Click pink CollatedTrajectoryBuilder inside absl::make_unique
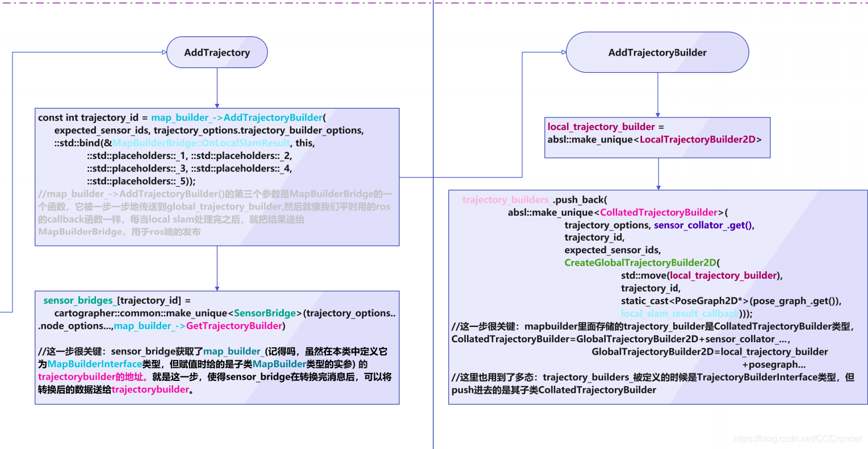This screenshot has width=868, height=449. [659, 212]
